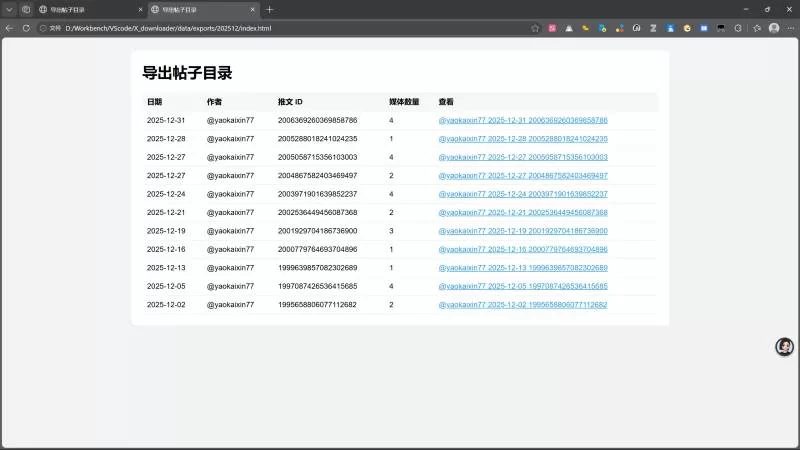The width and height of the screenshot is (800, 450).
Task: Reload the page with the refresh icon
Action: click(26, 29)
